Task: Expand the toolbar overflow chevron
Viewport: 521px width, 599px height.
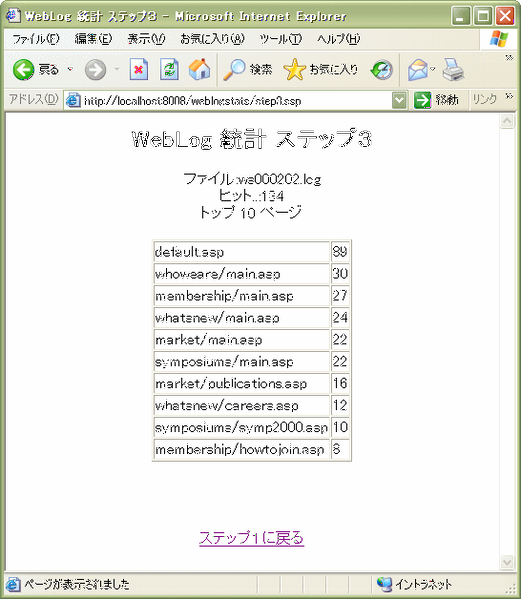Action: coord(509,58)
